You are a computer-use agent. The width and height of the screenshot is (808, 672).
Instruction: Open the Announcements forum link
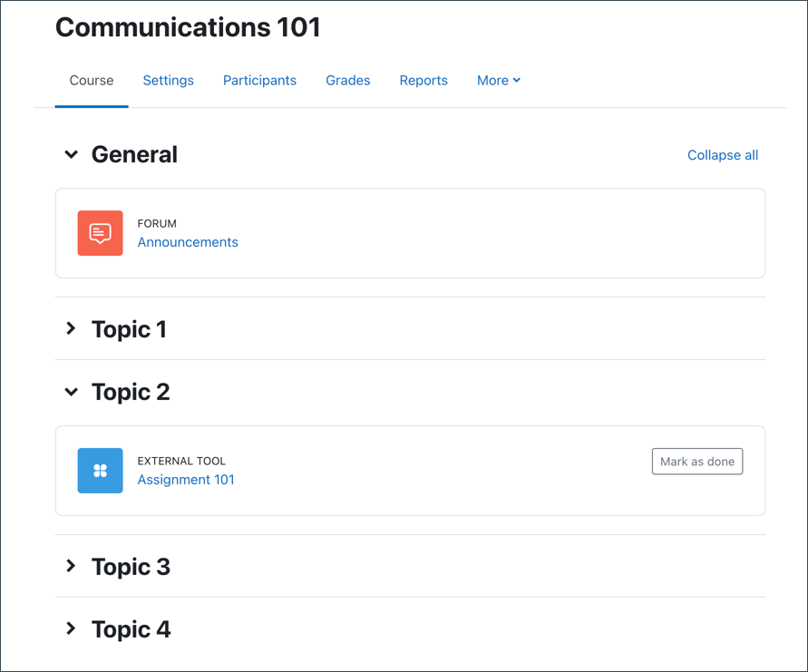188,242
